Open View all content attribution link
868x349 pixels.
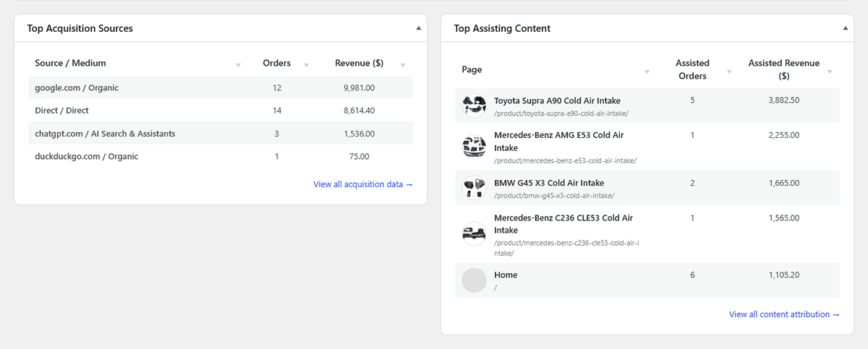[x=784, y=314]
